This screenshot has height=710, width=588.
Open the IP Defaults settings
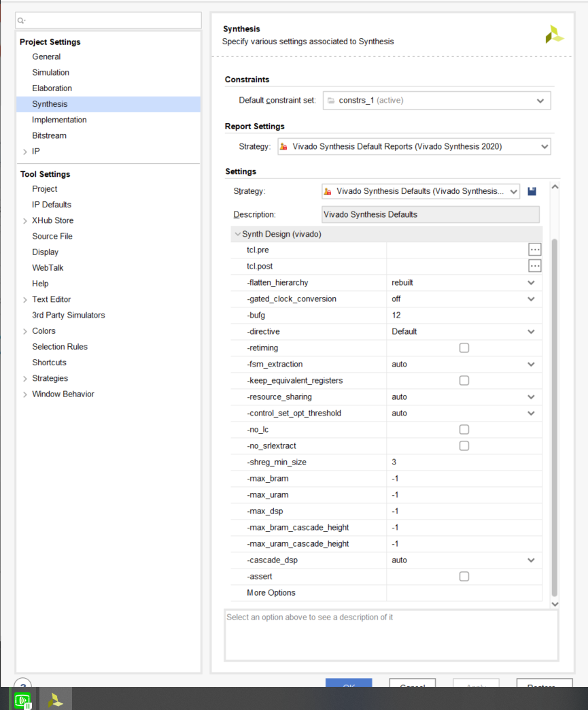[x=52, y=205]
